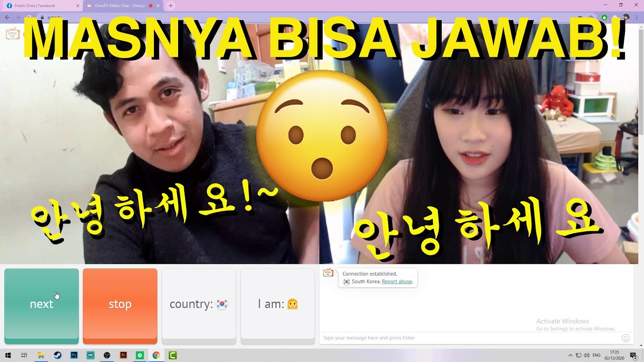The height and width of the screenshot is (362, 644).
Task: Click the OmeTV logo beside connection message
Action: (x=329, y=273)
